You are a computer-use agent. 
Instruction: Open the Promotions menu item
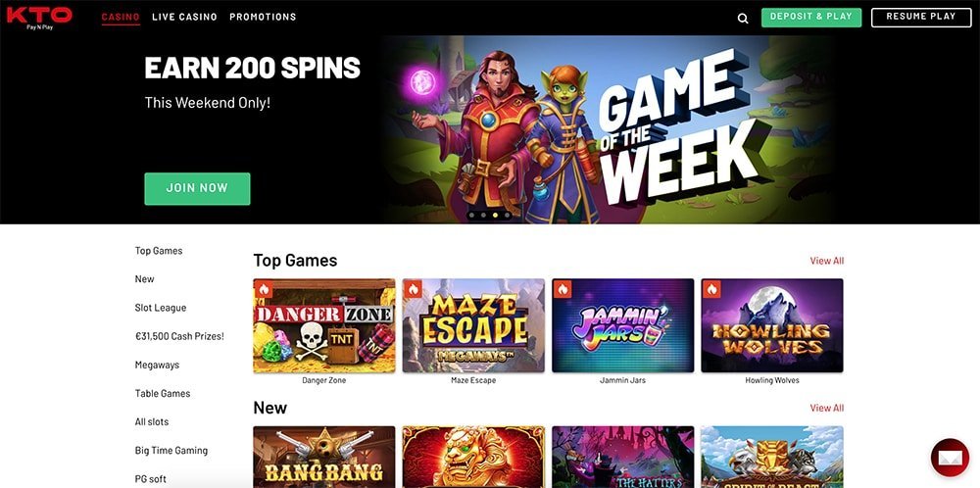[263, 17]
